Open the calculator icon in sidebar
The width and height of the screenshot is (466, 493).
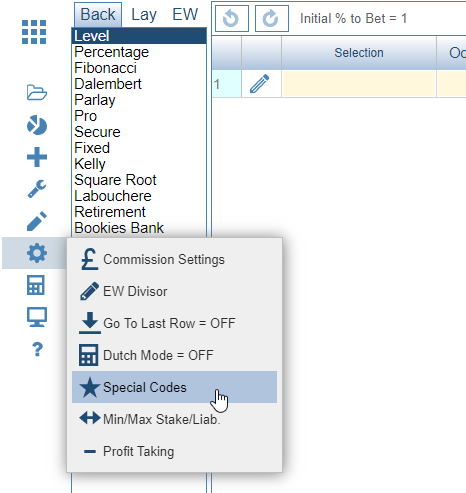pos(36,285)
